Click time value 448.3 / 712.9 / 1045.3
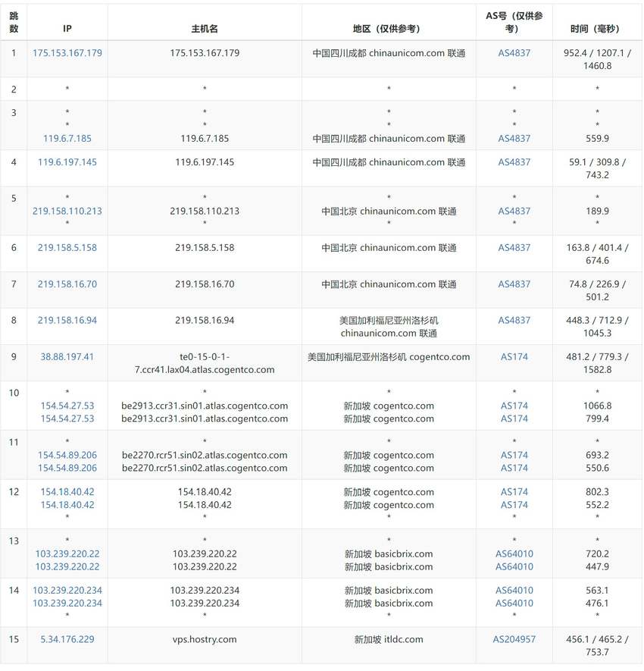 pos(597,327)
